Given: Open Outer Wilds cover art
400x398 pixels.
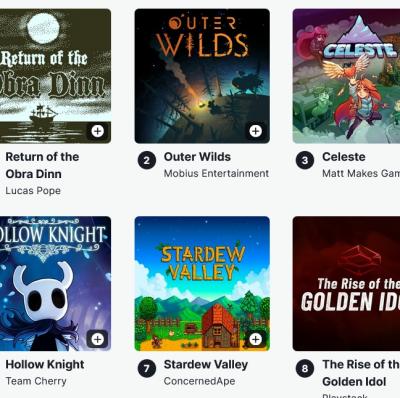Looking at the screenshot, I should 202,76.
